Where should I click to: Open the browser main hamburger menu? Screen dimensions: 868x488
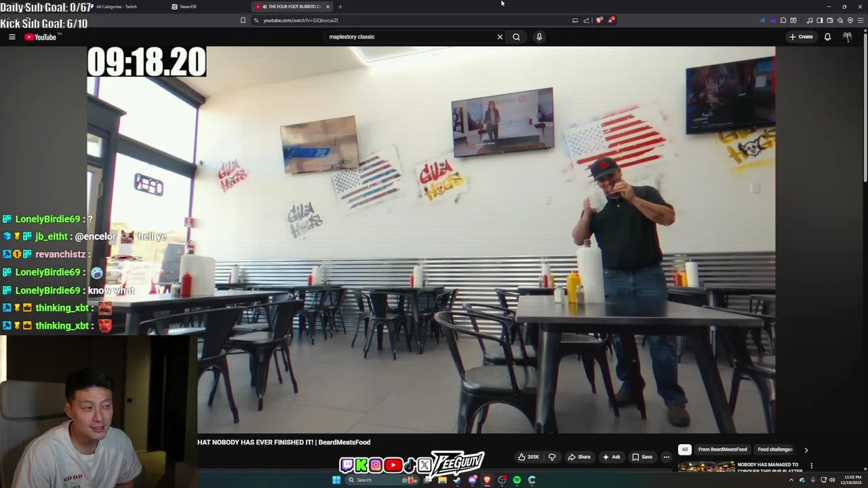(861, 20)
